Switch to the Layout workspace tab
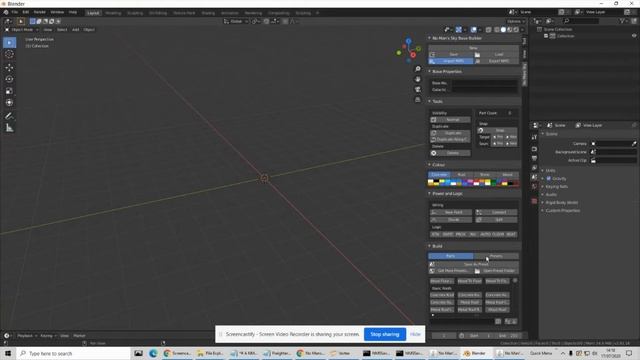 (93, 13)
